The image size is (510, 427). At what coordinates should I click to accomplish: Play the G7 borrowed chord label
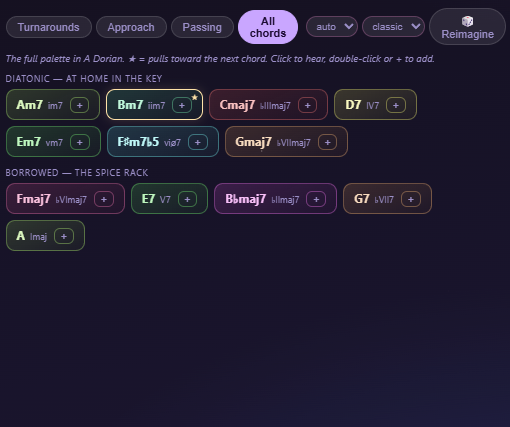(361, 199)
